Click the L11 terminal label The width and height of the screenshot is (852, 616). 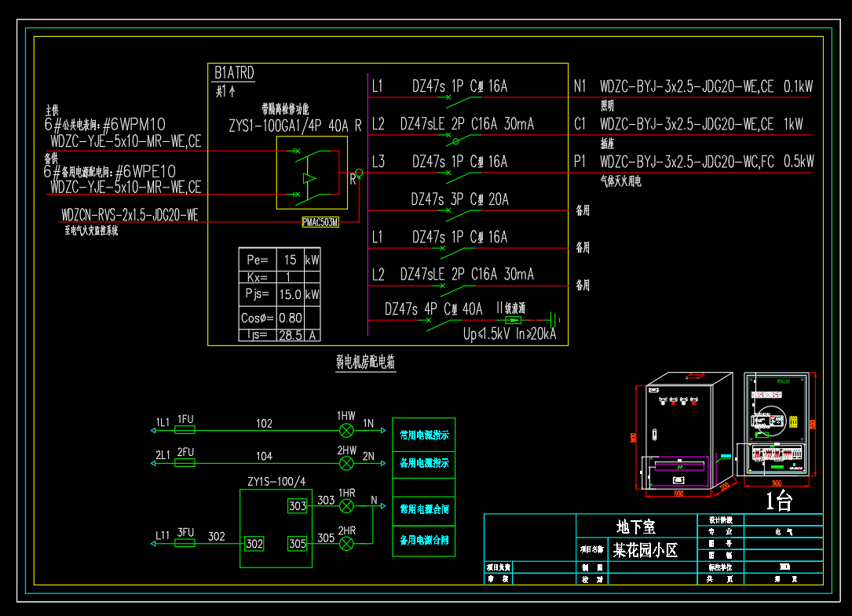coord(163,535)
